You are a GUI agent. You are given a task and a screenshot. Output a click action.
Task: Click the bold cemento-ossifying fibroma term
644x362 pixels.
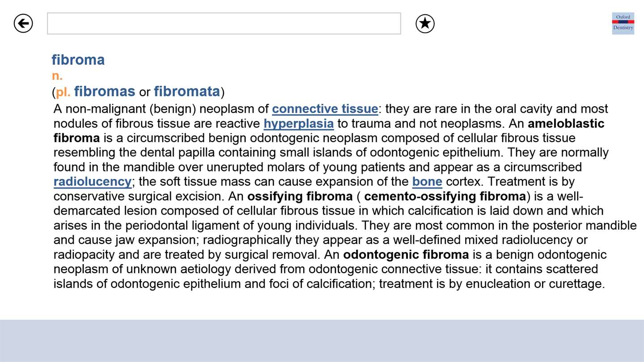[445, 196]
